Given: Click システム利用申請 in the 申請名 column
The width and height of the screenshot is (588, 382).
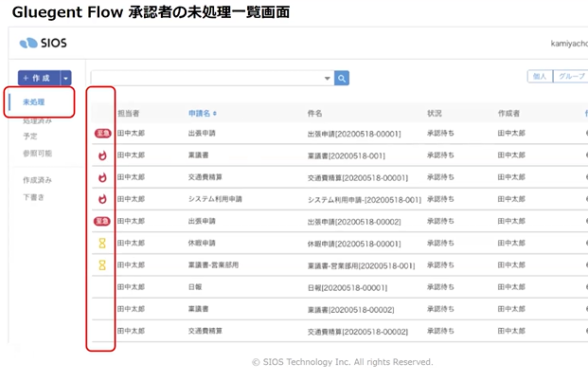Looking at the screenshot, I should [215, 199].
